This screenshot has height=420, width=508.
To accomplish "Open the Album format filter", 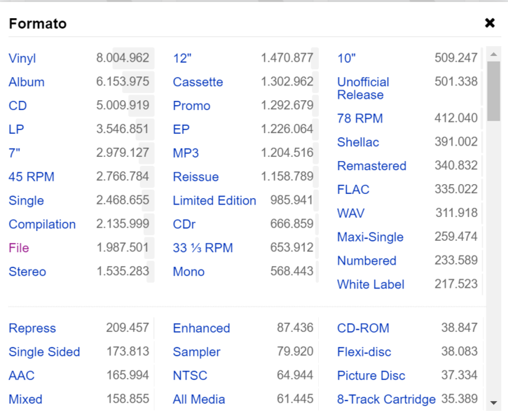I will [x=27, y=82].
